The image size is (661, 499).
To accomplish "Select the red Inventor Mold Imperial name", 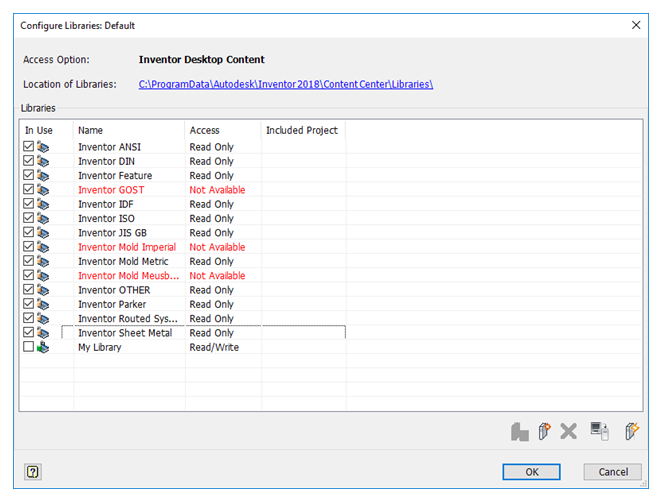I will click(127, 247).
